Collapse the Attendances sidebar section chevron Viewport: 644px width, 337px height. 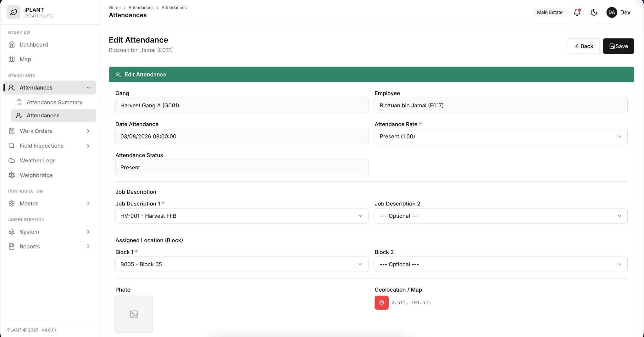pyautogui.click(x=88, y=87)
